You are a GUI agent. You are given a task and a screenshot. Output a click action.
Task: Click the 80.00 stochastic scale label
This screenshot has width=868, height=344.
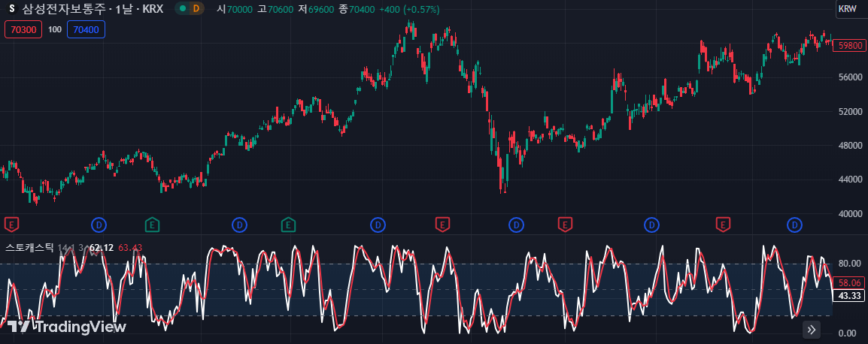point(850,264)
